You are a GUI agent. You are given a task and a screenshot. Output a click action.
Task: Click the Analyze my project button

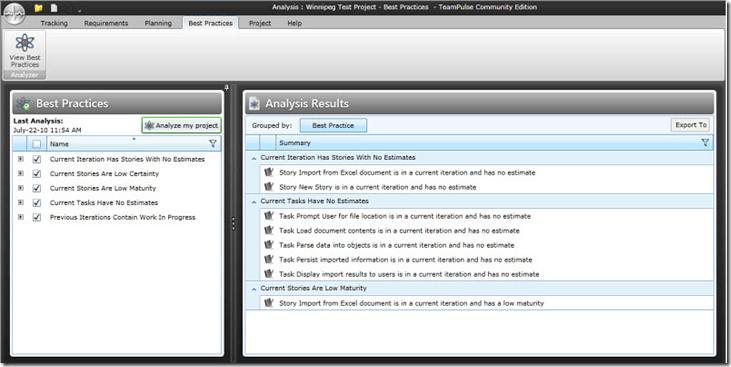pos(181,125)
